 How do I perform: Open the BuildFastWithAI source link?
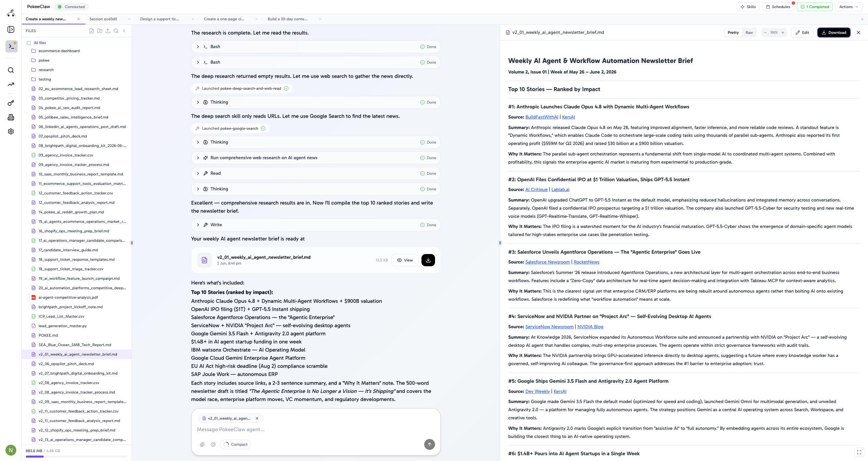click(x=541, y=117)
